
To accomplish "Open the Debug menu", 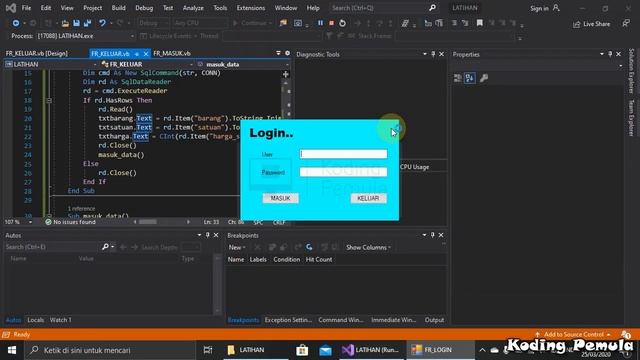I will [144, 8].
